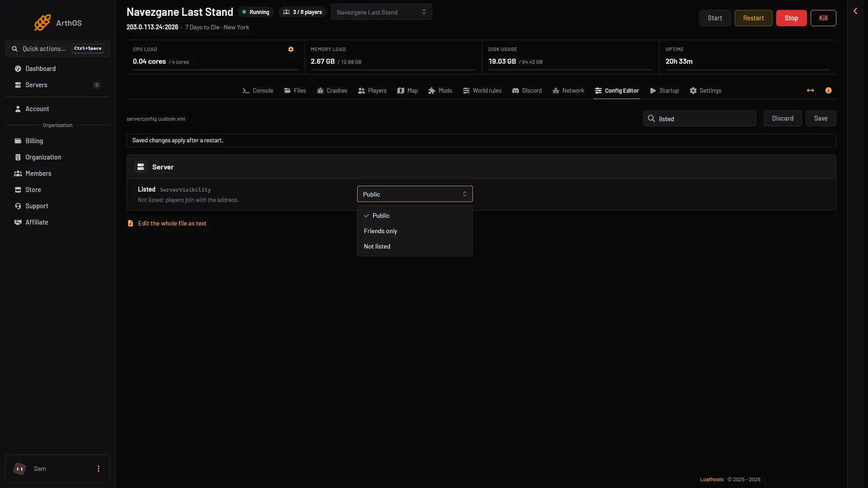Click the search magnifier in config search

pyautogui.click(x=651, y=118)
